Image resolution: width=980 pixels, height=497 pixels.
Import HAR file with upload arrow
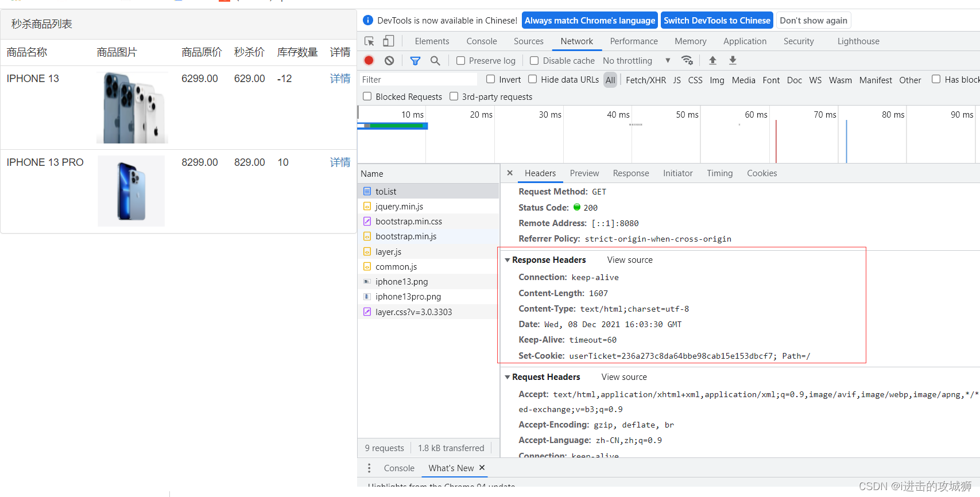[x=712, y=60]
